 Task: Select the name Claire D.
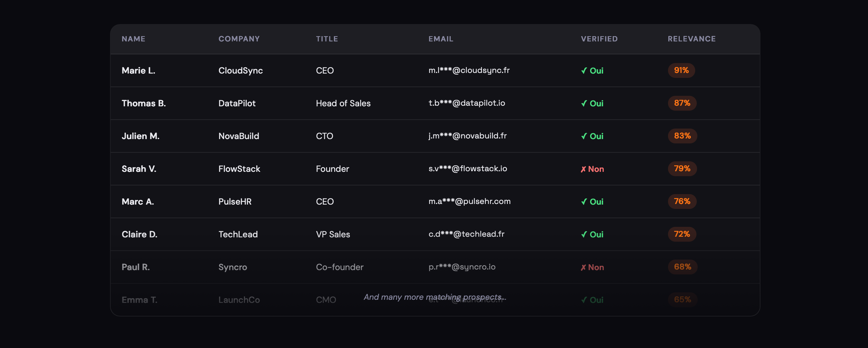(139, 234)
